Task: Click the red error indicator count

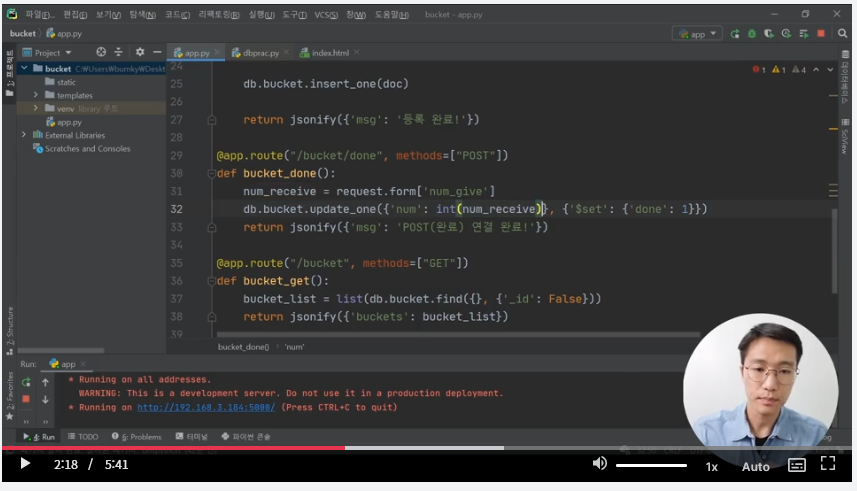Action: point(759,69)
